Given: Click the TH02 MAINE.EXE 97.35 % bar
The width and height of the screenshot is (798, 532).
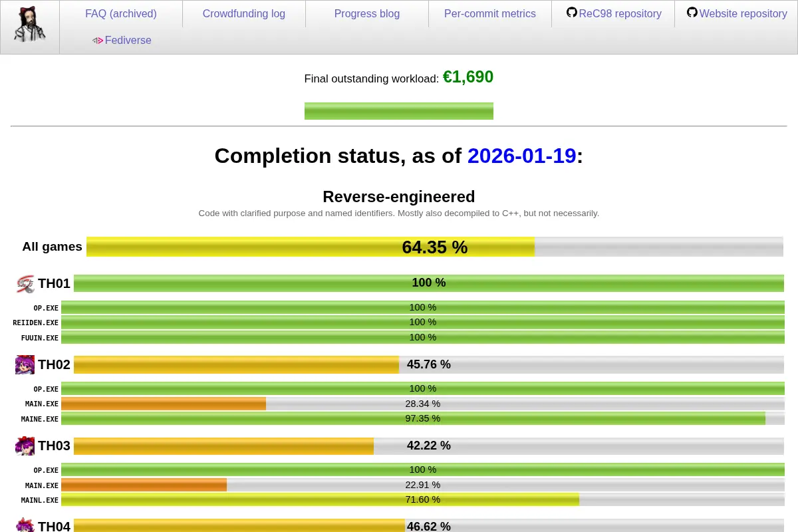Looking at the screenshot, I should coord(423,418).
